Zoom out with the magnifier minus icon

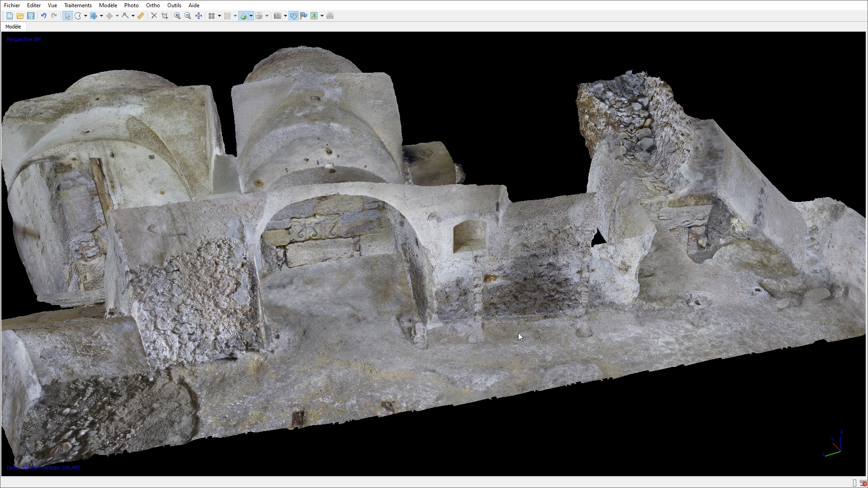[x=188, y=16]
